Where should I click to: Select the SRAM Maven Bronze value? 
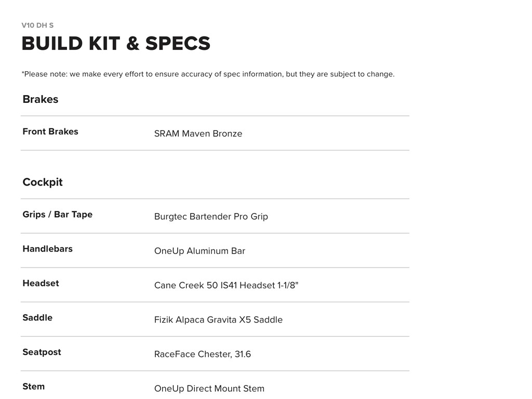pyautogui.click(x=198, y=134)
